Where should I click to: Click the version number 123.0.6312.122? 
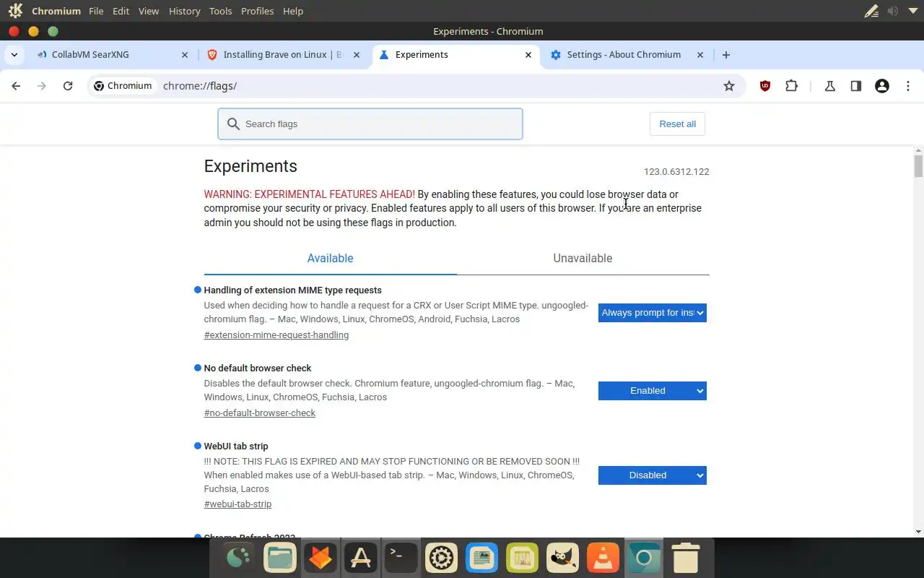[x=676, y=172]
